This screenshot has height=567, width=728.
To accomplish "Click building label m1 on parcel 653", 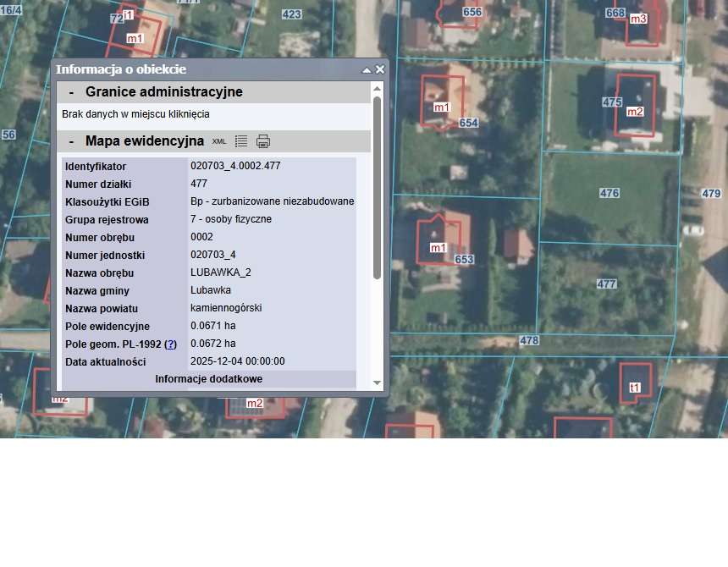I will (438, 248).
